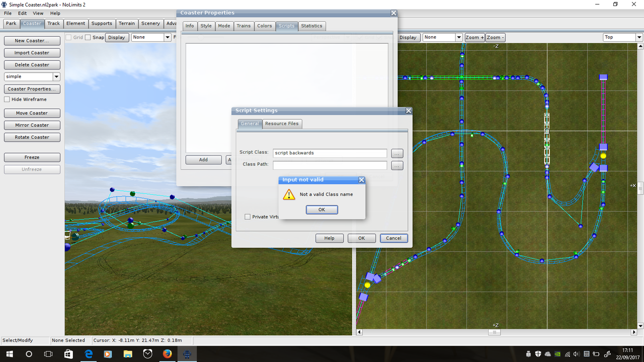The height and width of the screenshot is (362, 644).
Task: Click OK in the error dialog
Action: click(321, 210)
